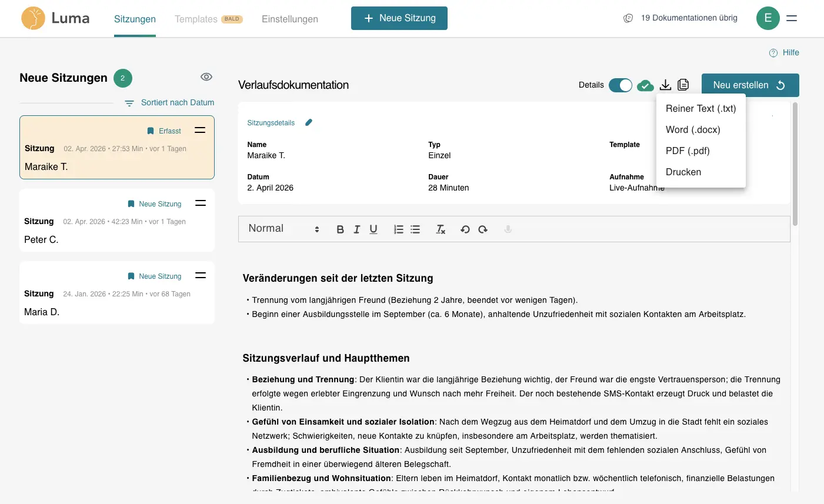The height and width of the screenshot is (504, 824).
Task: Clear text formatting in editor
Action: (x=441, y=229)
